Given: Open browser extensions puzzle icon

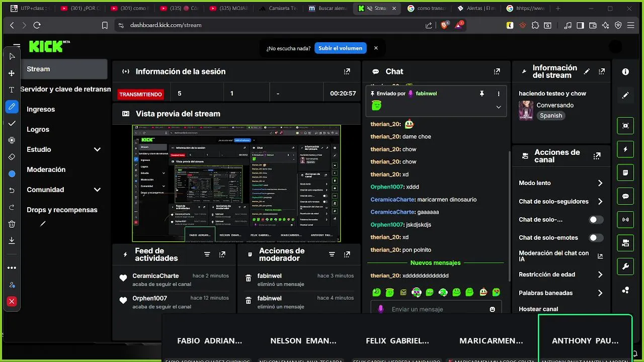Looking at the screenshot, I should [535, 25].
